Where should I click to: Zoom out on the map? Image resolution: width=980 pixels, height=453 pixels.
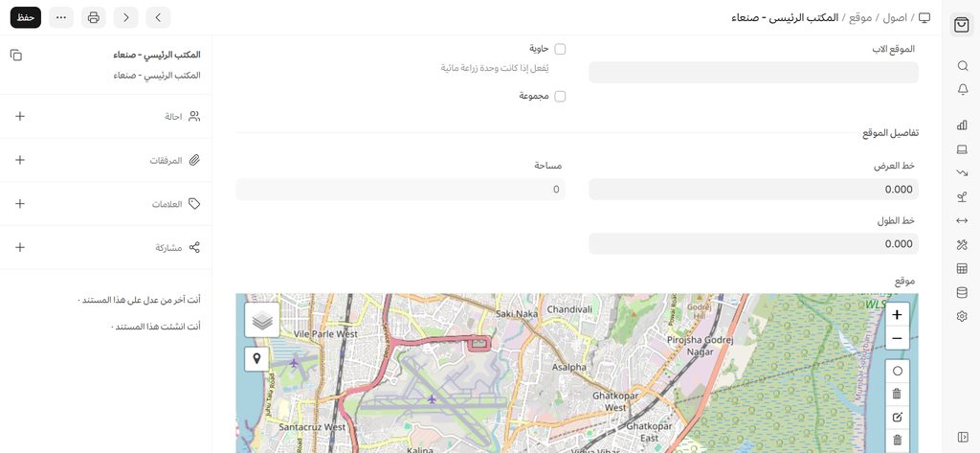897,338
